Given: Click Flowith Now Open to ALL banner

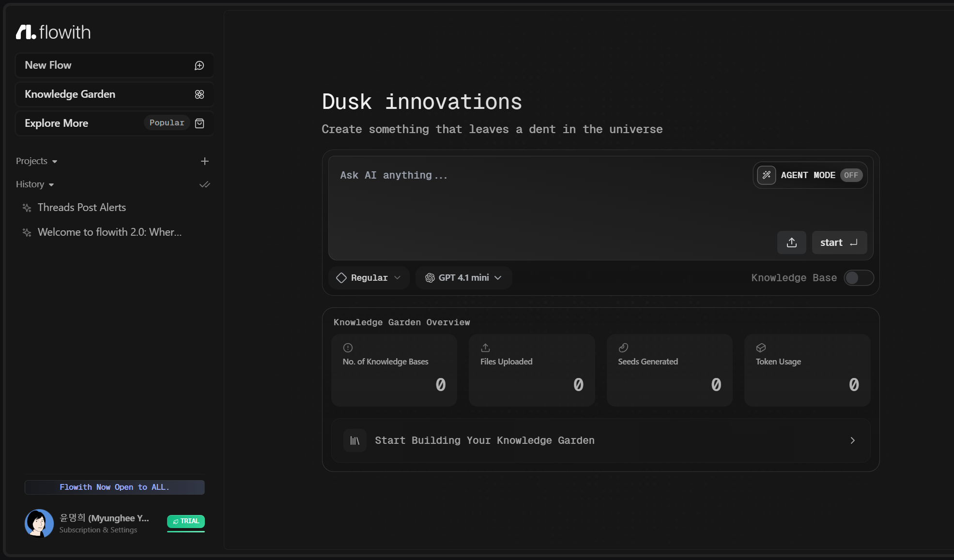Looking at the screenshot, I should click(115, 487).
